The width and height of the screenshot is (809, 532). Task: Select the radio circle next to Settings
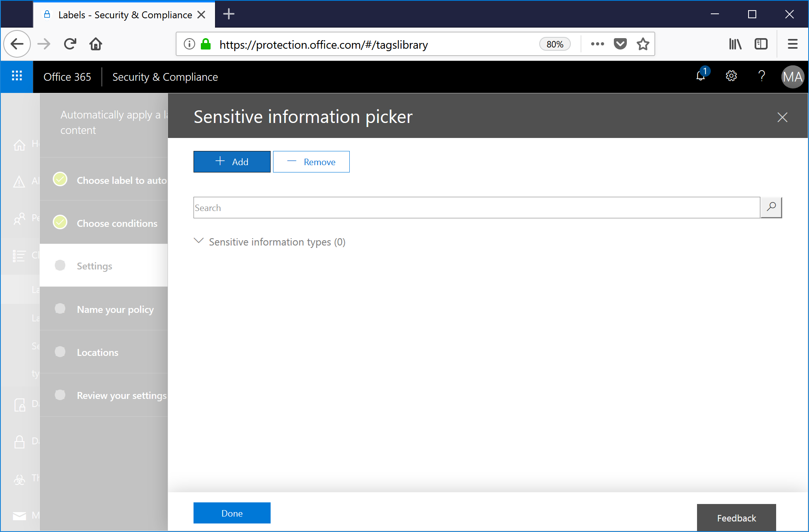pyautogui.click(x=60, y=265)
